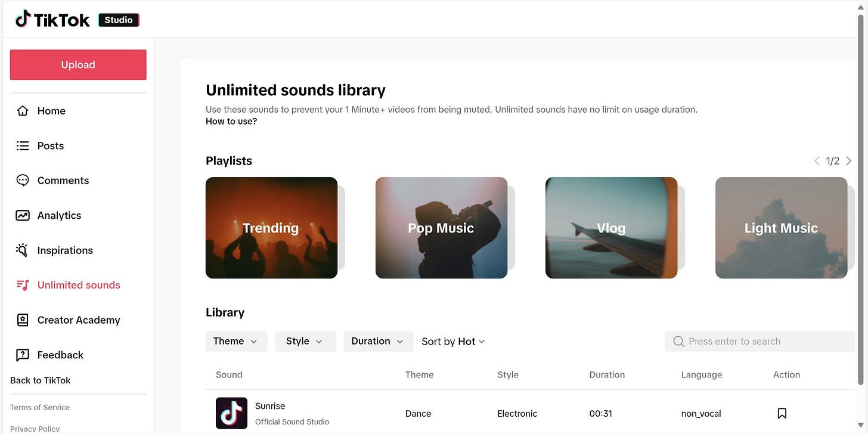The image size is (868, 434).
Task: Click the Comments bubble icon
Action: tap(23, 181)
